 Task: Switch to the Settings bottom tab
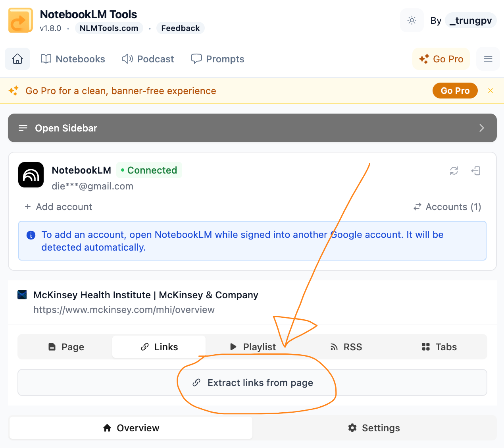pos(374,428)
